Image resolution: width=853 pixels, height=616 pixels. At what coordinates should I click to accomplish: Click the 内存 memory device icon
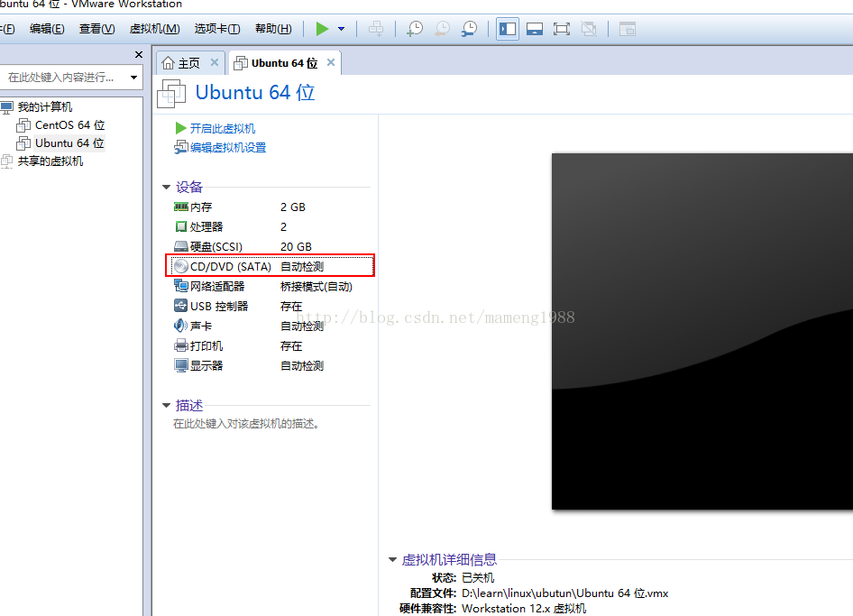[180, 207]
